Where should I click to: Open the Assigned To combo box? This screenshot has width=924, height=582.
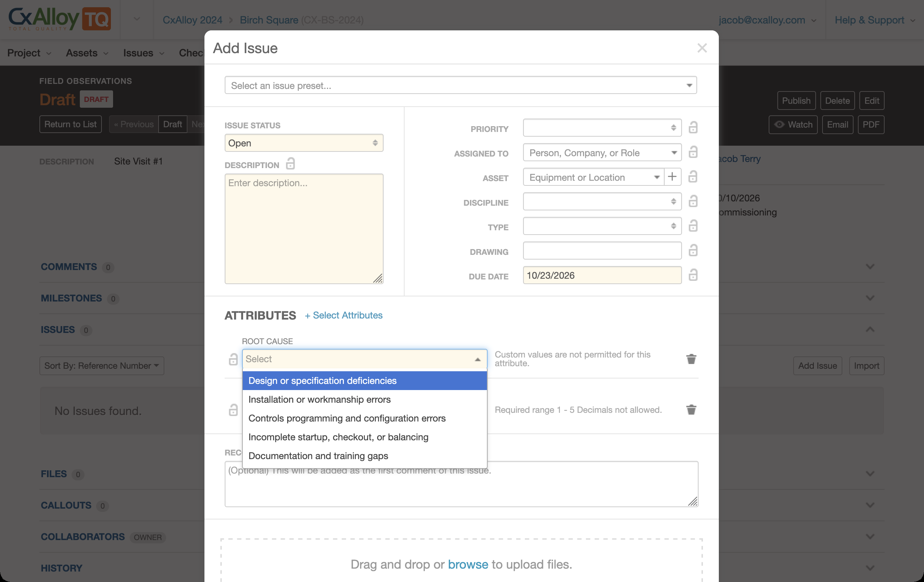tap(602, 153)
